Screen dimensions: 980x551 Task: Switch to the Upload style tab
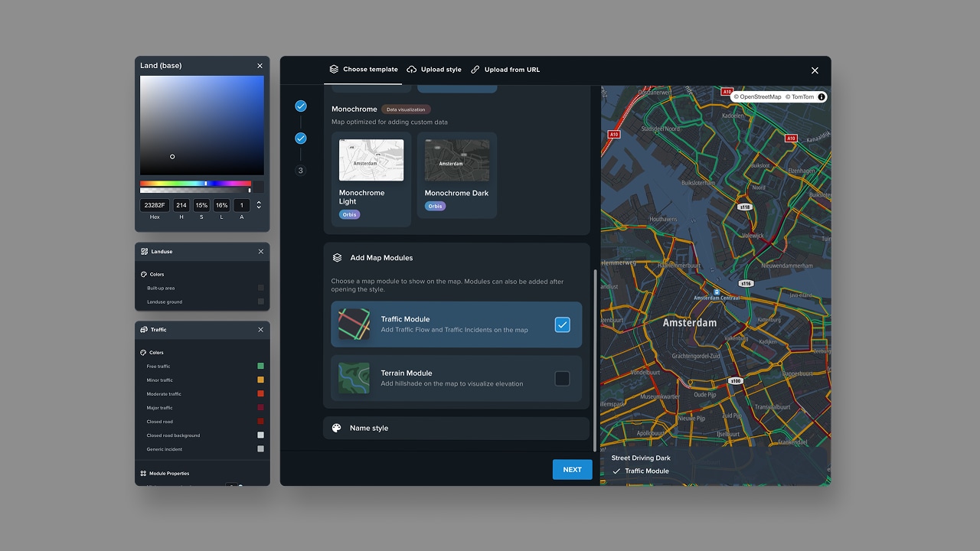(434, 69)
